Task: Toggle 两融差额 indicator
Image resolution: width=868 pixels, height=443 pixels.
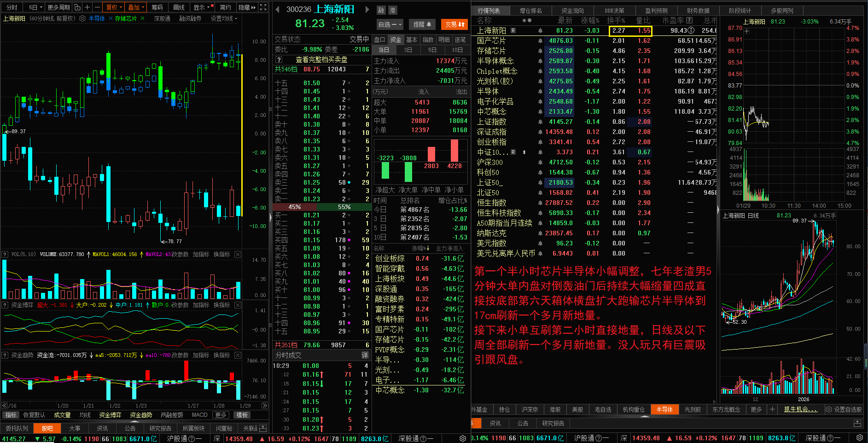Action: (x=172, y=415)
